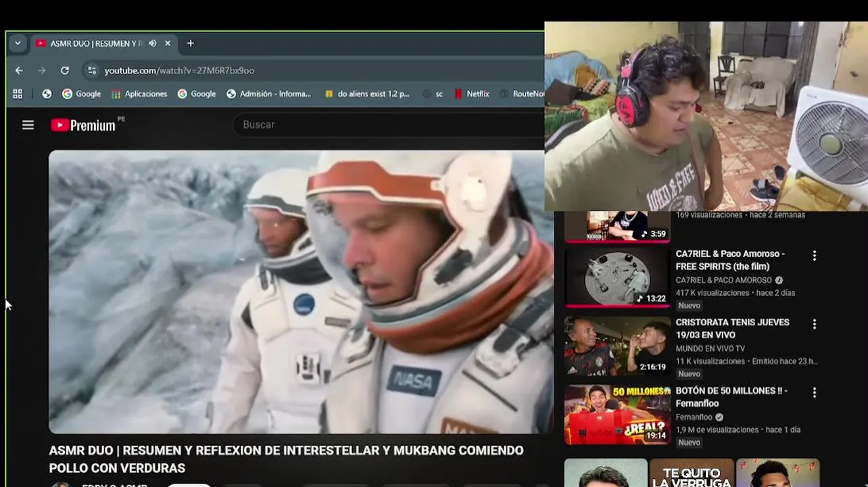Click '169 visualizaciones · hace 2 semanas' text

pos(740,215)
